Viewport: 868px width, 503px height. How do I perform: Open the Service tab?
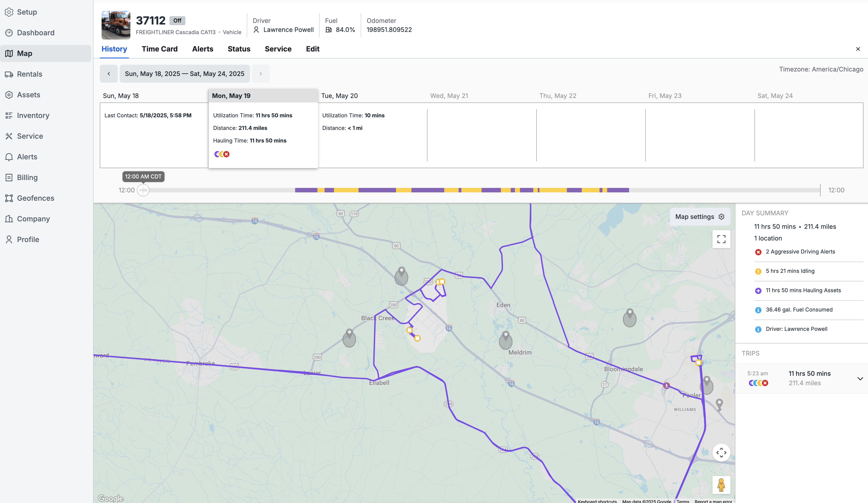pyautogui.click(x=278, y=49)
